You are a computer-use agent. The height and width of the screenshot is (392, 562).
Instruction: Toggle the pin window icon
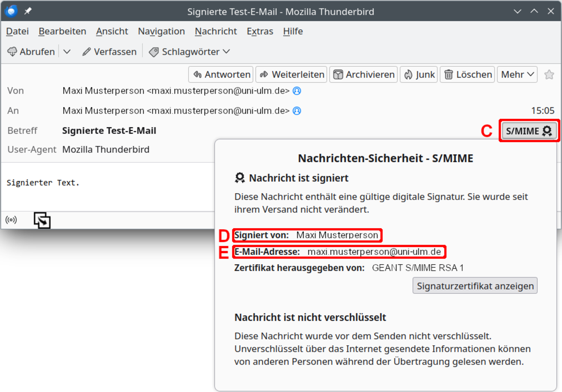28,11
